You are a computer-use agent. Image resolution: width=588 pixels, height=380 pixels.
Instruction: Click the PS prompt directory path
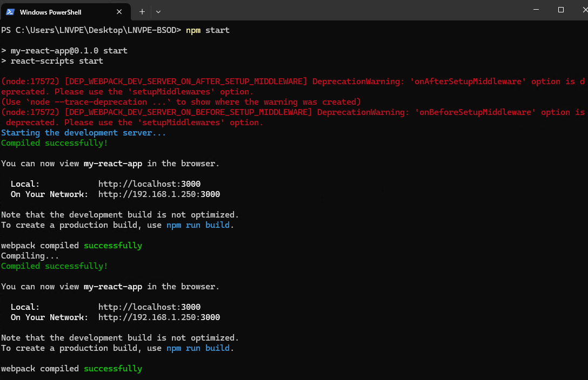coord(96,30)
